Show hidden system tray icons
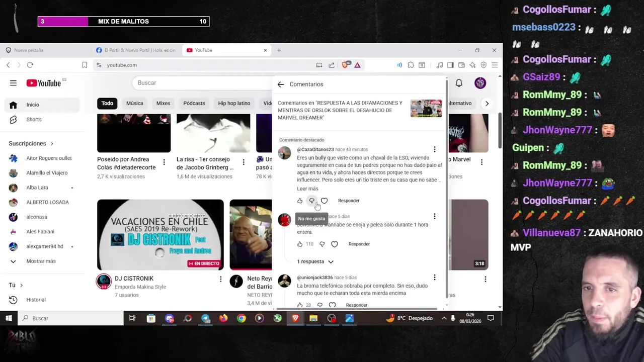This screenshot has width=644, height=362. (444, 318)
